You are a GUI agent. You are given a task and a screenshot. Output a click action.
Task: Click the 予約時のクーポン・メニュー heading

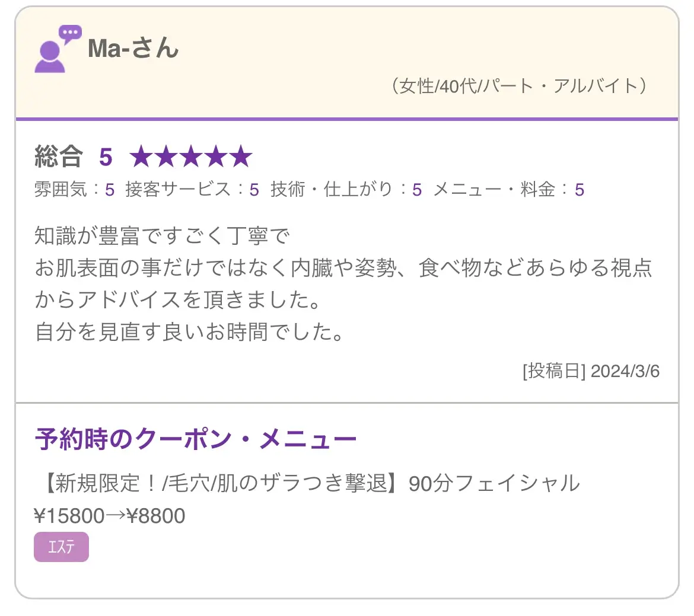(196, 439)
